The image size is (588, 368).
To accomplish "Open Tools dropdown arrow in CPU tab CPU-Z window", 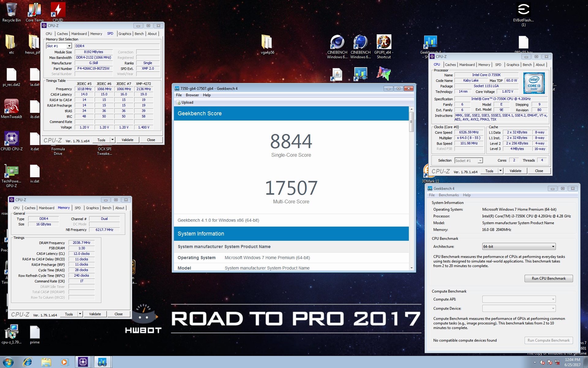I will (x=500, y=171).
